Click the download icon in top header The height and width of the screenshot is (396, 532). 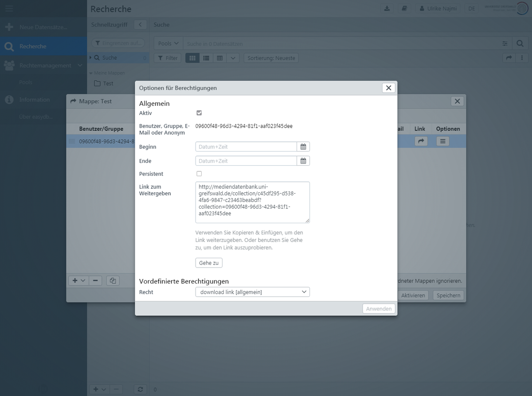[387, 8]
